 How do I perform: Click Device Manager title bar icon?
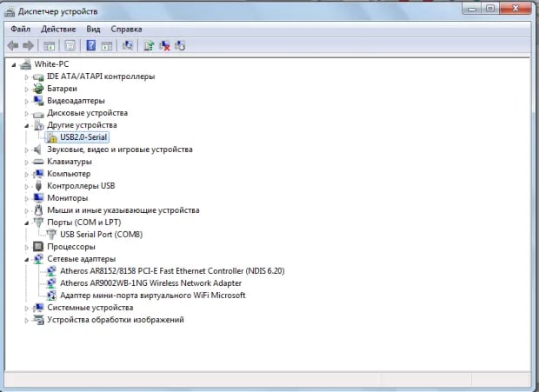point(10,11)
